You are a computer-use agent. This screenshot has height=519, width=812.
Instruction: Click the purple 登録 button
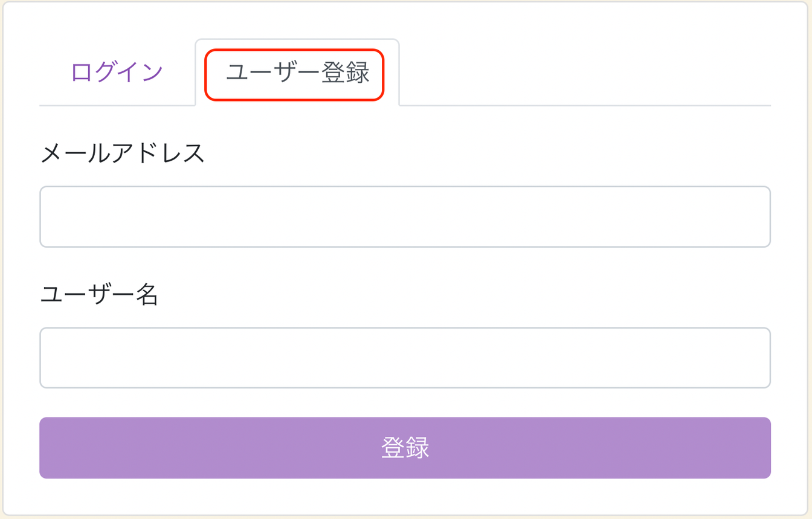point(405,448)
